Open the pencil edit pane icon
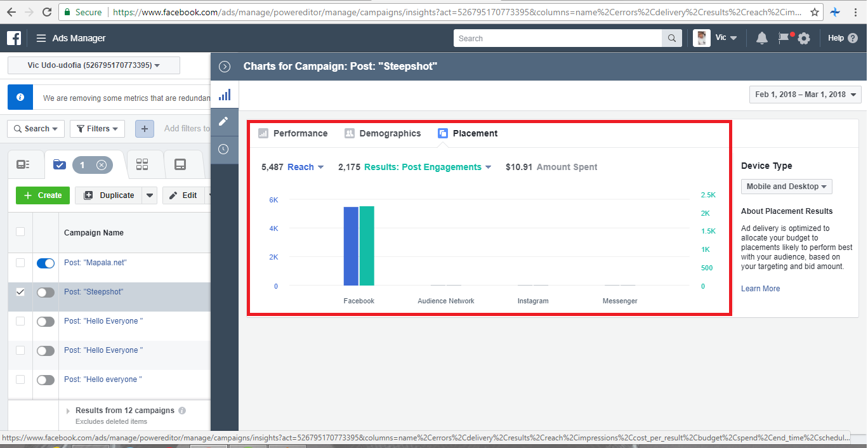Image resolution: width=868 pixels, height=448 pixels. (224, 121)
